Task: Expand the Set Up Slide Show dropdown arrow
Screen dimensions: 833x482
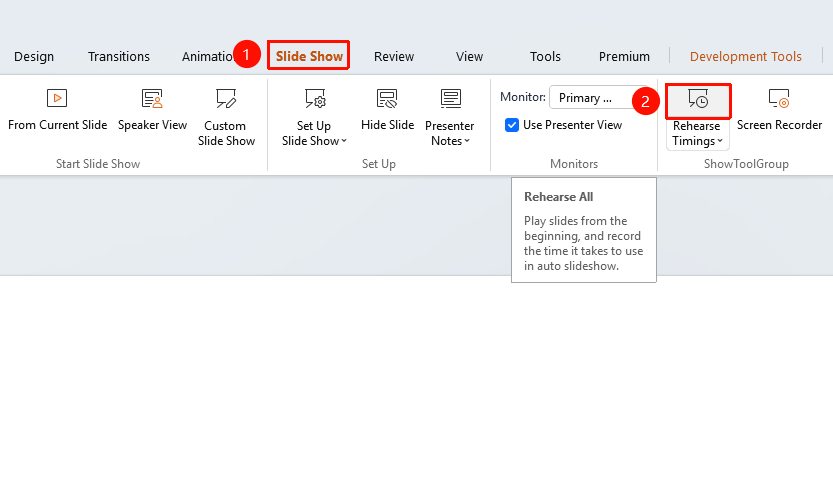Action: coord(344,141)
